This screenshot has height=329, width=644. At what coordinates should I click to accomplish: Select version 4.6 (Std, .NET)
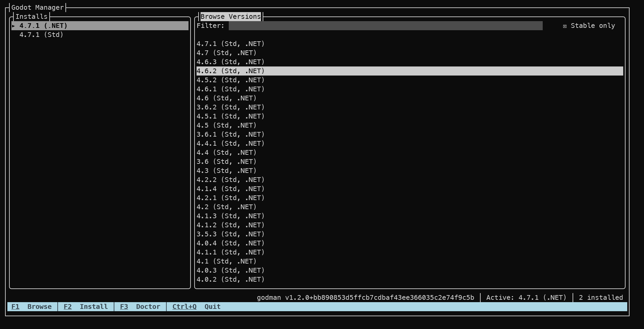(x=410, y=98)
